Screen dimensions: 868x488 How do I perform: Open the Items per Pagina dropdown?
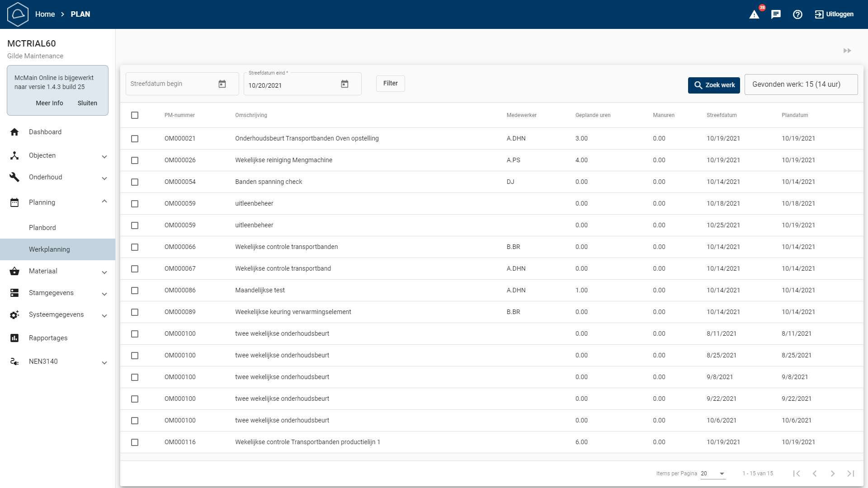point(713,474)
